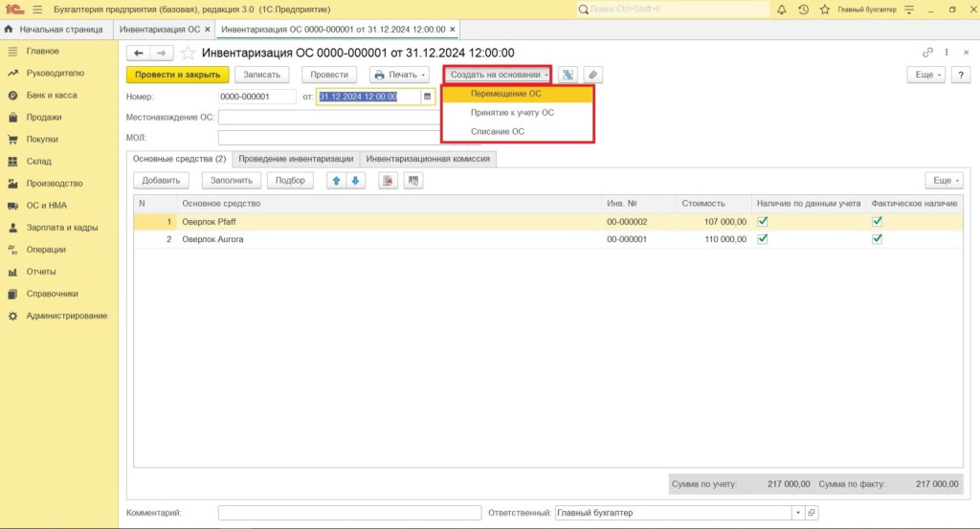
Task: Open form options three-dots icon
Action: click(947, 53)
